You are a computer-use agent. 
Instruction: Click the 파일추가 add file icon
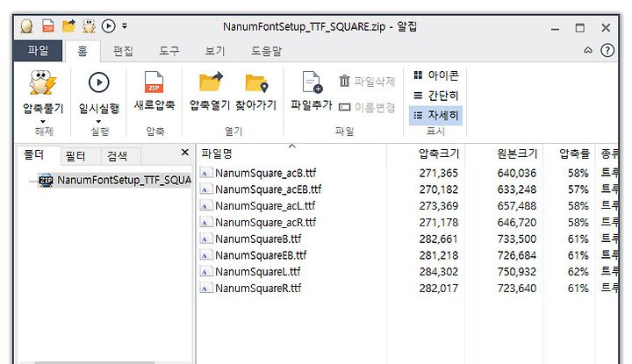tap(312, 82)
